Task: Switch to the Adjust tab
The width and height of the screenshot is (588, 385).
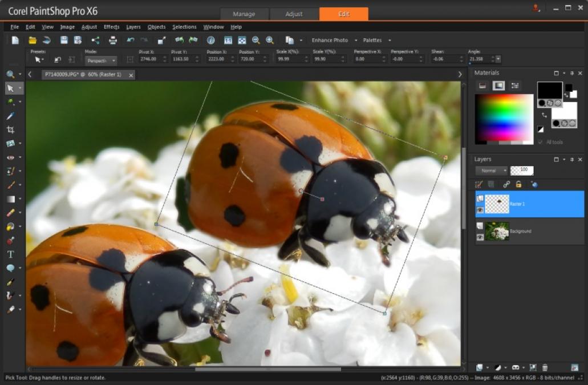Action: [294, 14]
